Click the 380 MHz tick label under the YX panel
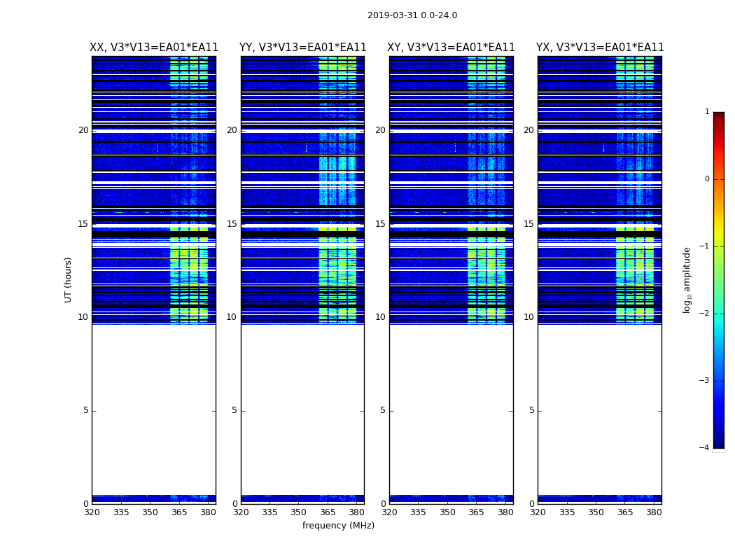This screenshot has width=735, height=560. [x=654, y=512]
